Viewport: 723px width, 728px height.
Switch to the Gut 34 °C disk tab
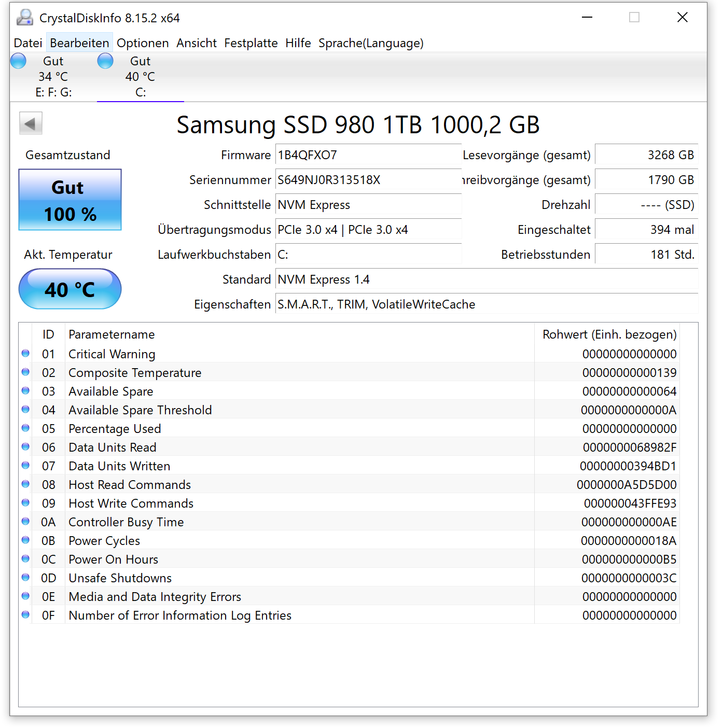click(x=53, y=77)
